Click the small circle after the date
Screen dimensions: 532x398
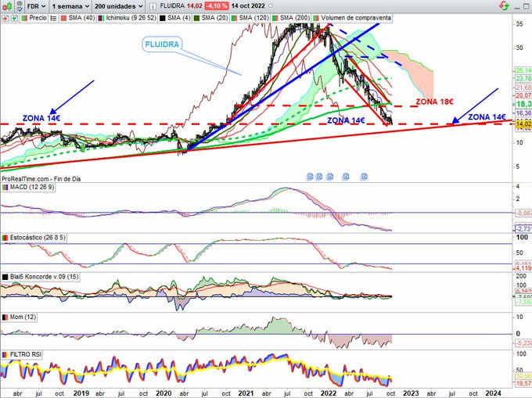click(271, 6)
